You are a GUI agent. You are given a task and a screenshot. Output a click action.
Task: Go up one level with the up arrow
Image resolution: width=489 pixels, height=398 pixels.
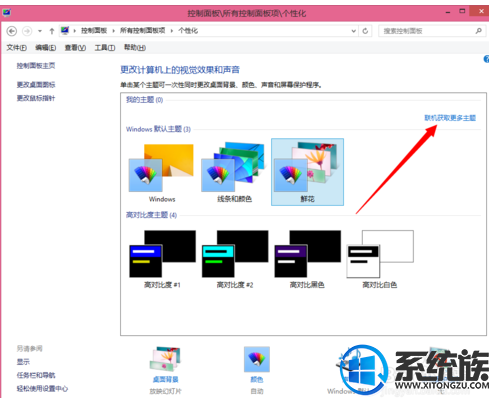(52, 31)
